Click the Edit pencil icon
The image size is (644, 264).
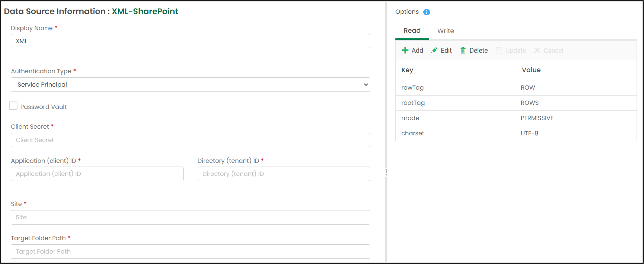[x=434, y=50]
